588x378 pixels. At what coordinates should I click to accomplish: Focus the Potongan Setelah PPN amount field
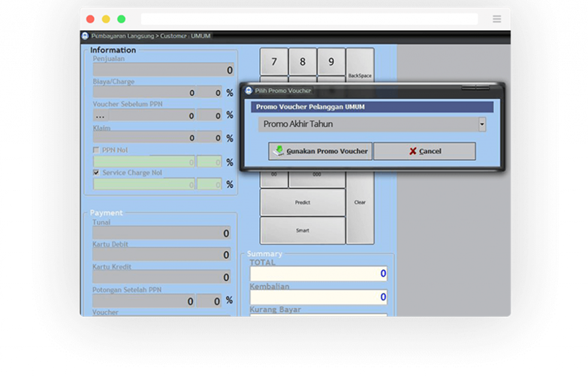143,301
